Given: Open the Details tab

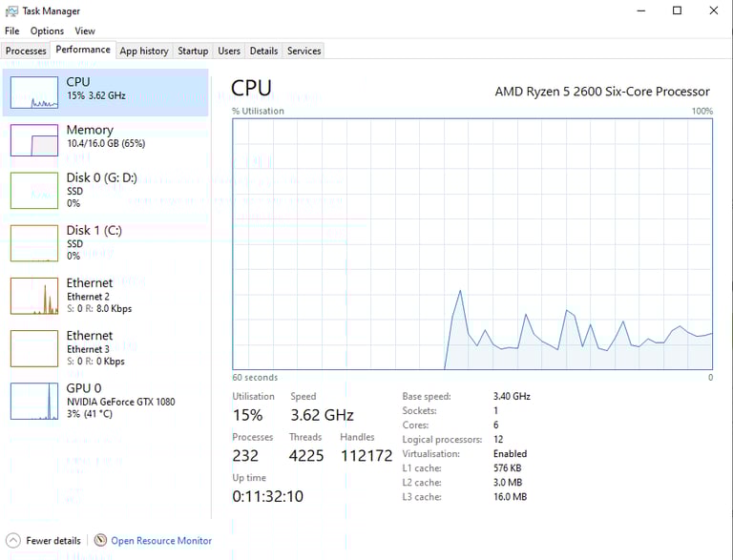Looking at the screenshot, I should (x=263, y=51).
